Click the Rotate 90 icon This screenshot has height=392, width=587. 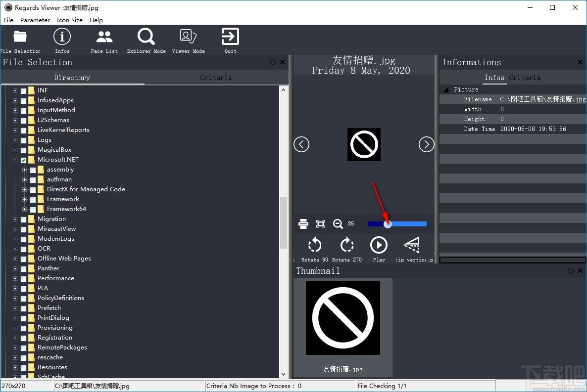point(315,245)
